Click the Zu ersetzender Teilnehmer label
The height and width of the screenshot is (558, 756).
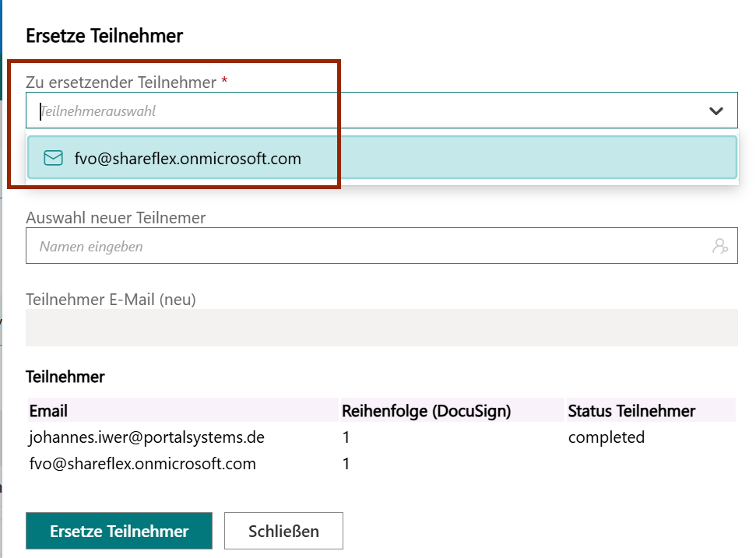pyautogui.click(x=121, y=82)
